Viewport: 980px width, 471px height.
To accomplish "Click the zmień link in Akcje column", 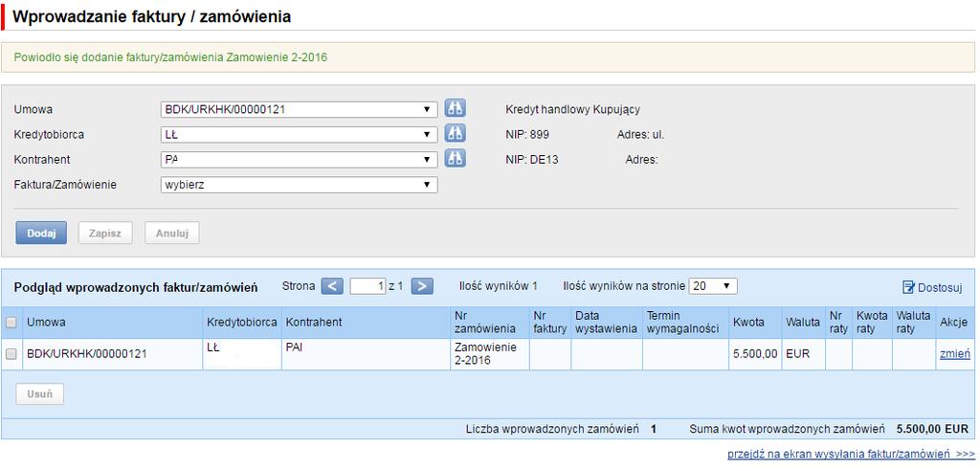I will coord(955,354).
